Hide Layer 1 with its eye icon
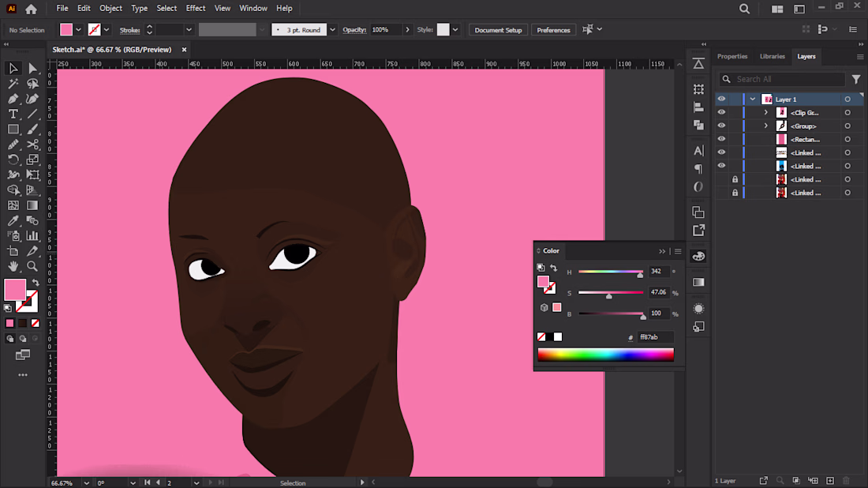This screenshot has width=868, height=488. (721, 99)
